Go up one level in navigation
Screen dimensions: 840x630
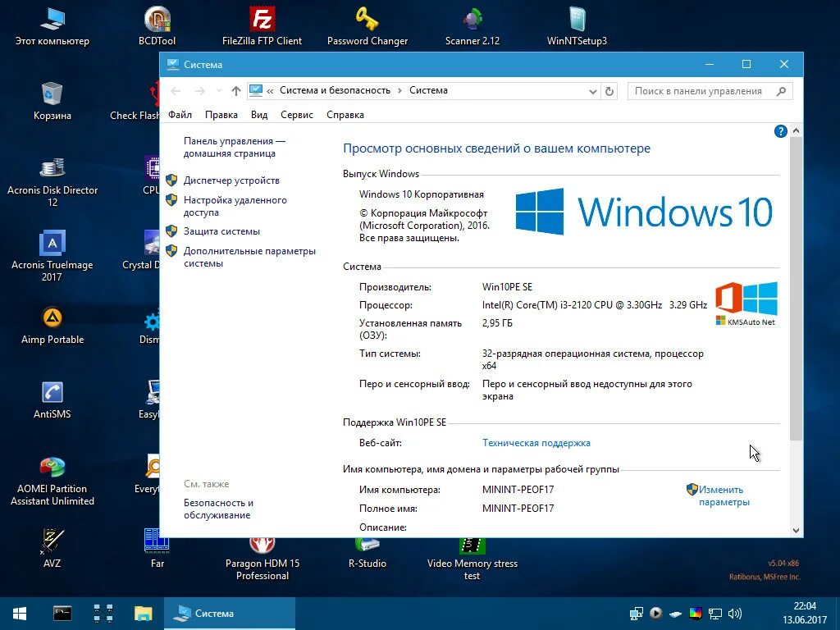(x=235, y=91)
